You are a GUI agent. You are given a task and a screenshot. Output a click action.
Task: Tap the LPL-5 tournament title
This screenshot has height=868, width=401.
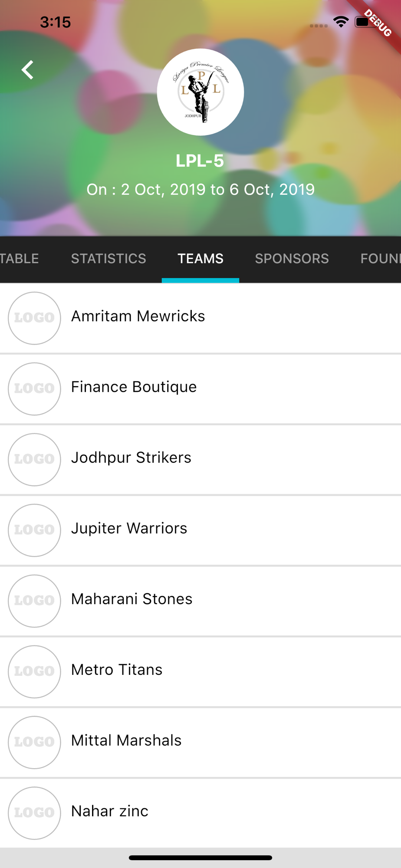tap(200, 161)
